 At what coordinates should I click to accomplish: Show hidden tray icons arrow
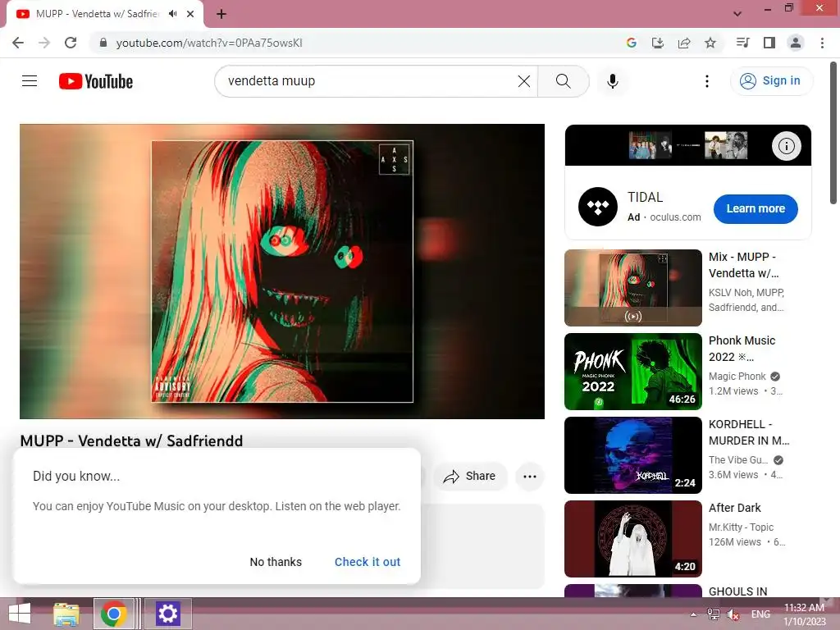(x=693, y=614)
